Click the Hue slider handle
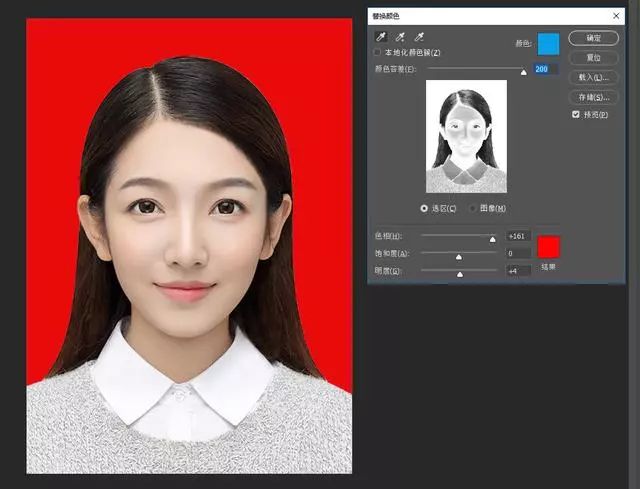The image size is (640, 489). click(492, 239)
